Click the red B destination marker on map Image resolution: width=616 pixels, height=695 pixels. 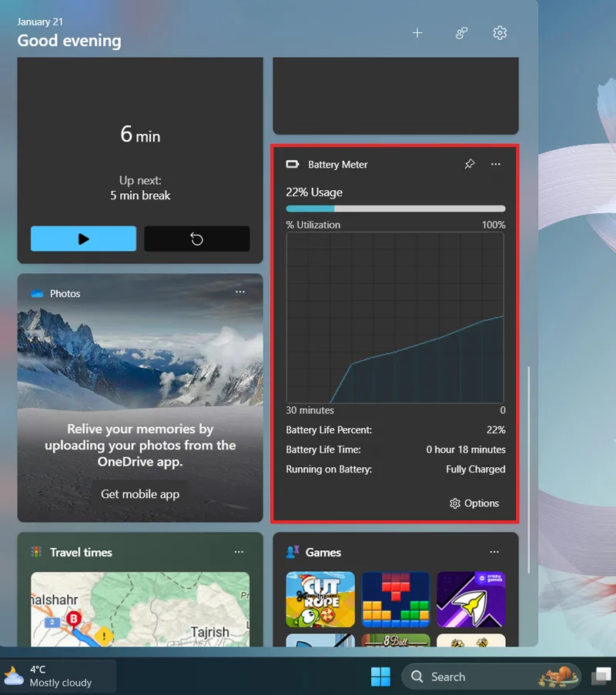[x=74, y=620]
